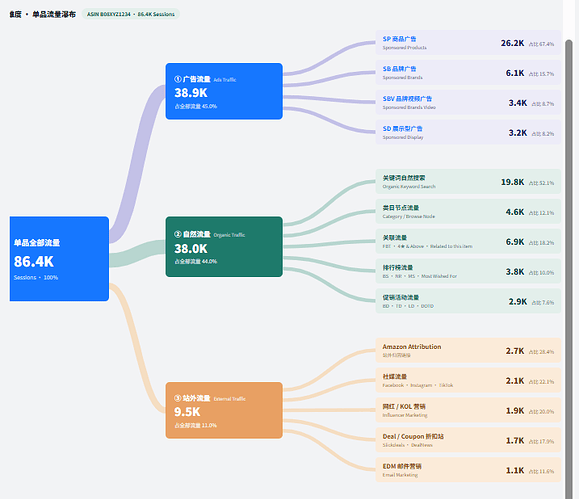Image resolution: width=579 pixels, height=499 pixels.
Task: Open the SP 商品广告 link
Action: click(399, 39)
